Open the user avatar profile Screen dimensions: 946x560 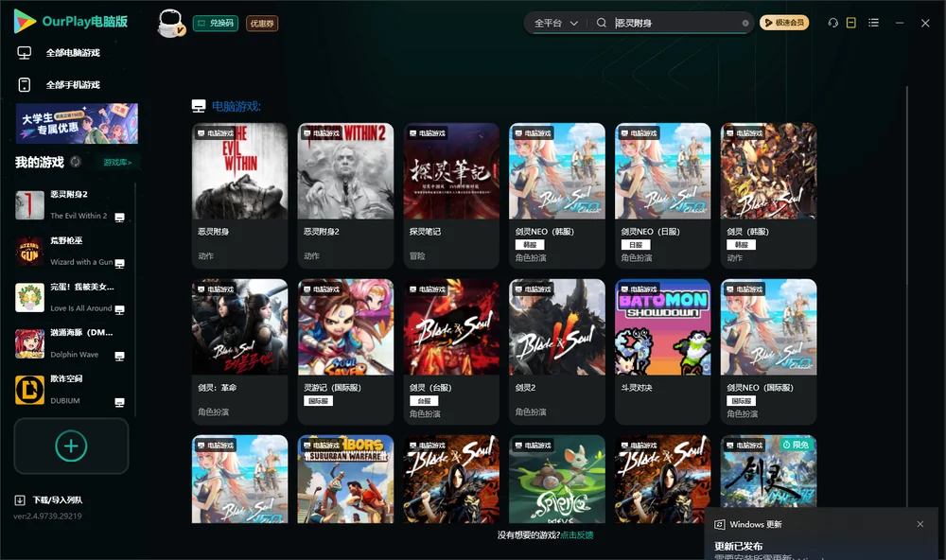pyautogui.click(x=170, y=23)
